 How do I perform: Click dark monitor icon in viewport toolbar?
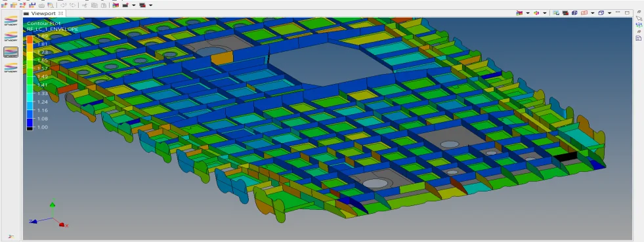click(x=566, y=12)
